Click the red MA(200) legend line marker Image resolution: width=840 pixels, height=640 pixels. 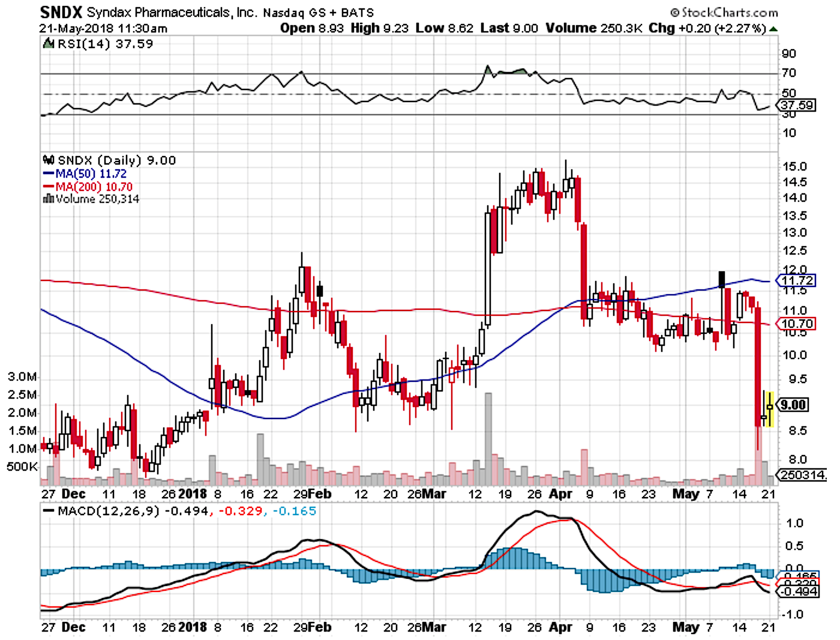[x=49, y=187]
